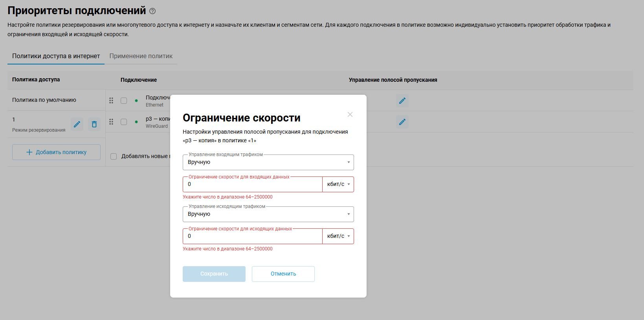Select 'Политики доступа в интернет' tab
Image resolution: width=644 pixels, height=320 pixels.
click(x=56, y=56)
